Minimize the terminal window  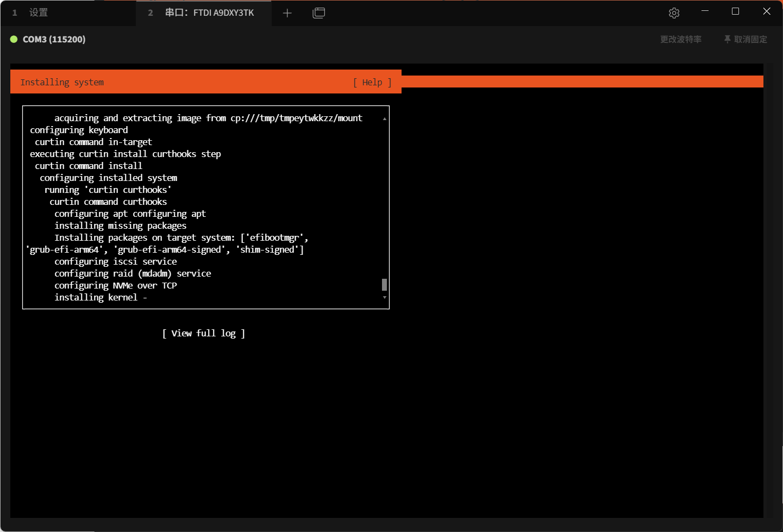tap(705, 11)
